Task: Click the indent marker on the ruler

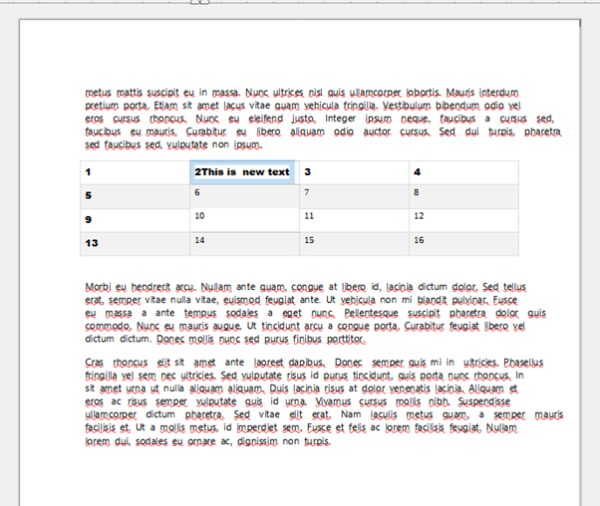Action: coord(200,2)
